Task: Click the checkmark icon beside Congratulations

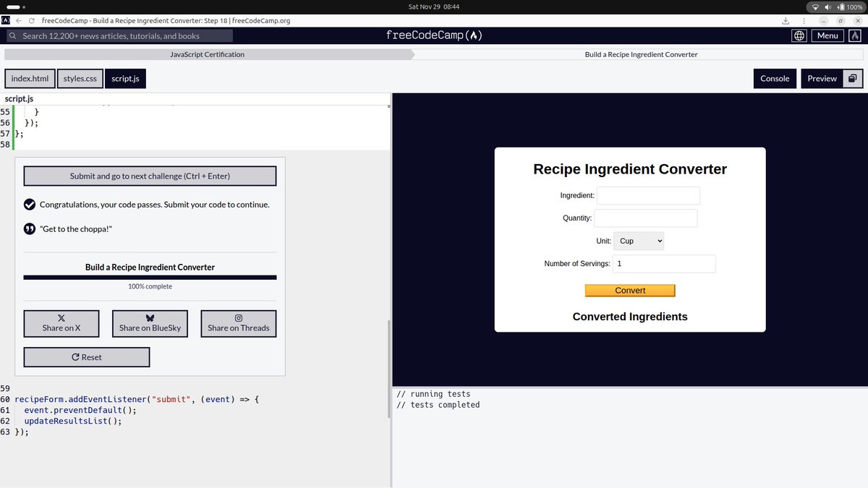Action: (x=30, y=205)
